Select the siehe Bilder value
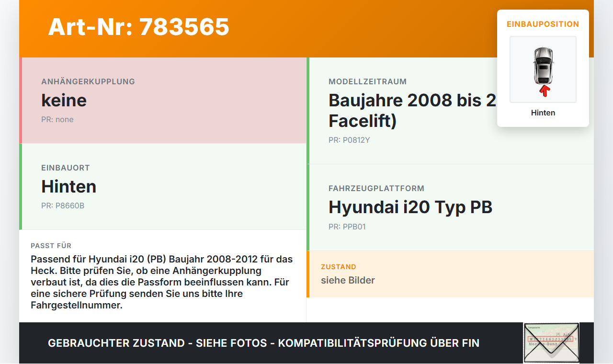This screenshot has height=364, width=613. pos(348,280)
